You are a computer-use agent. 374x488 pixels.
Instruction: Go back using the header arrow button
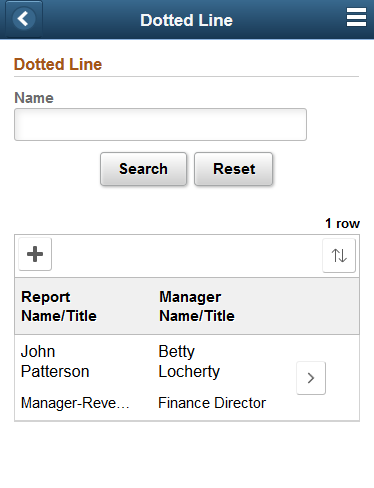pos(24,19)
